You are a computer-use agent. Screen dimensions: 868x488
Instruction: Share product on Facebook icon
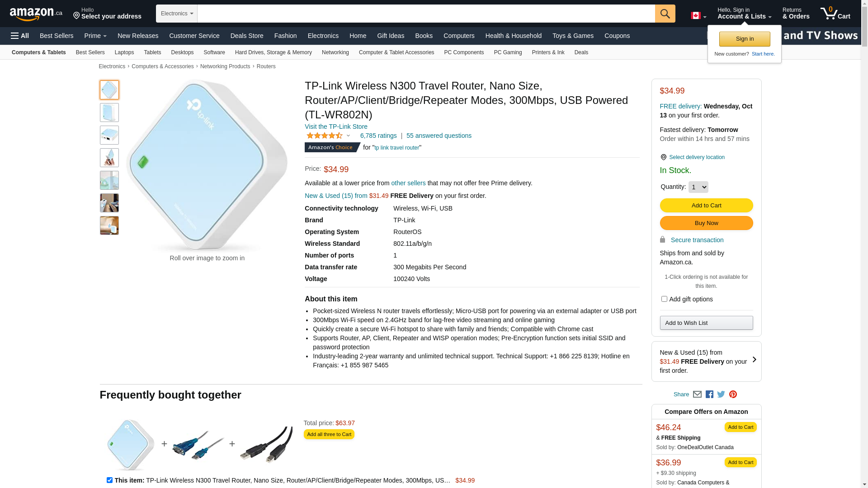[x=709, y=394]
